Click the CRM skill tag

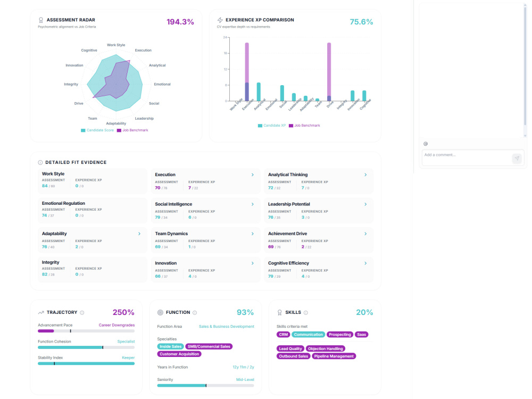pyautogui.click(x=284, y=335)
